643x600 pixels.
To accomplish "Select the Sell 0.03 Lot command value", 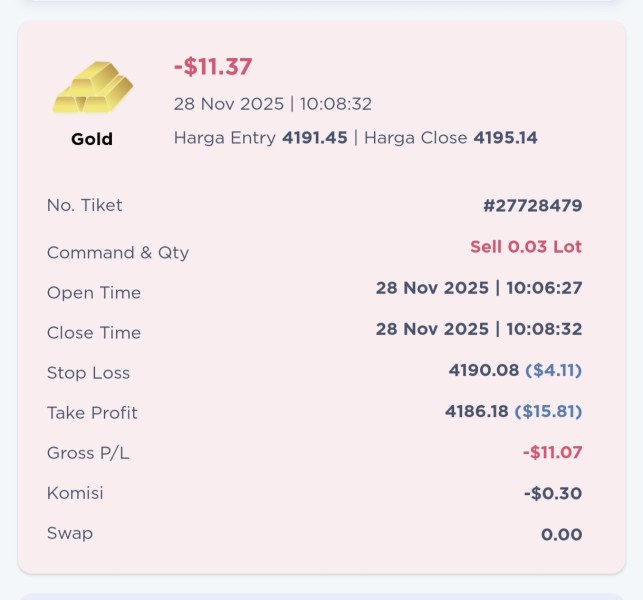I will (526, 247).
